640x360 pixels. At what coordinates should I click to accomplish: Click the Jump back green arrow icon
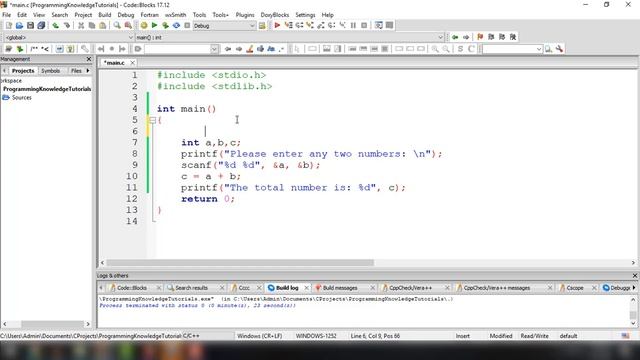(x=455, y=37)
